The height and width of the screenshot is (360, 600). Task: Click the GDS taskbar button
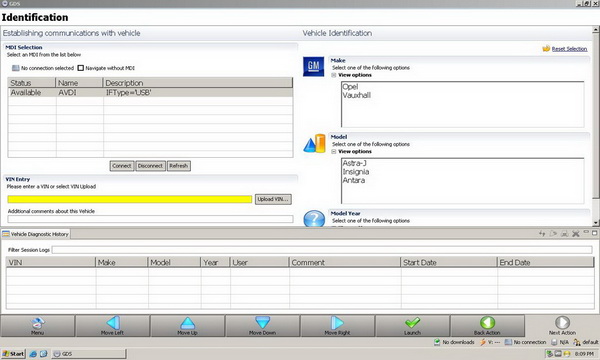89,354
